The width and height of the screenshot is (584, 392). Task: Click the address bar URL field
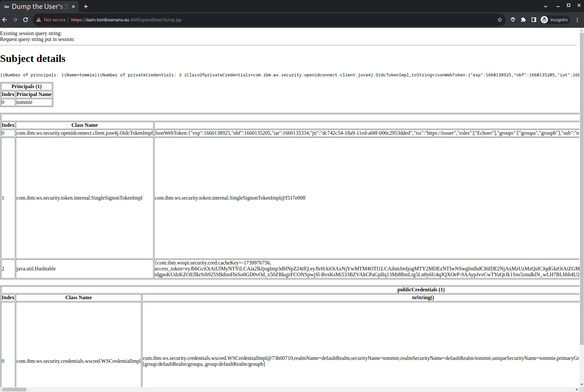coord(262,20)
